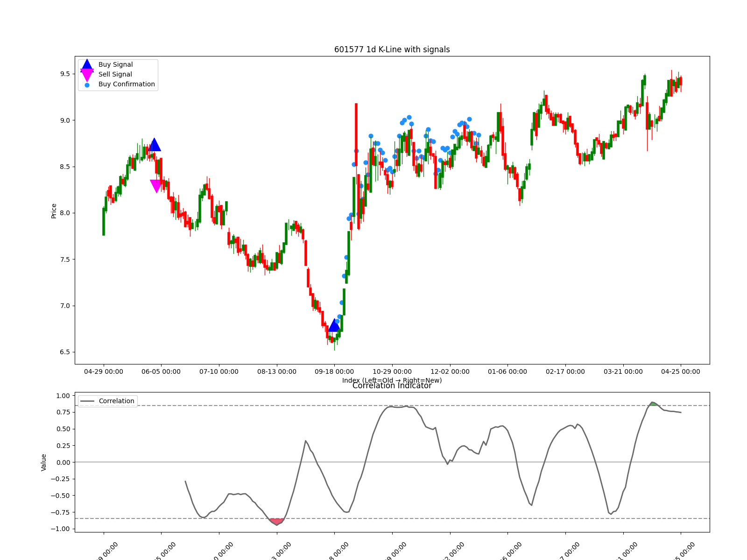Click the magenta Sell Signal triangle in the legend
747x560 pixels.
click(x=87, y=75)
